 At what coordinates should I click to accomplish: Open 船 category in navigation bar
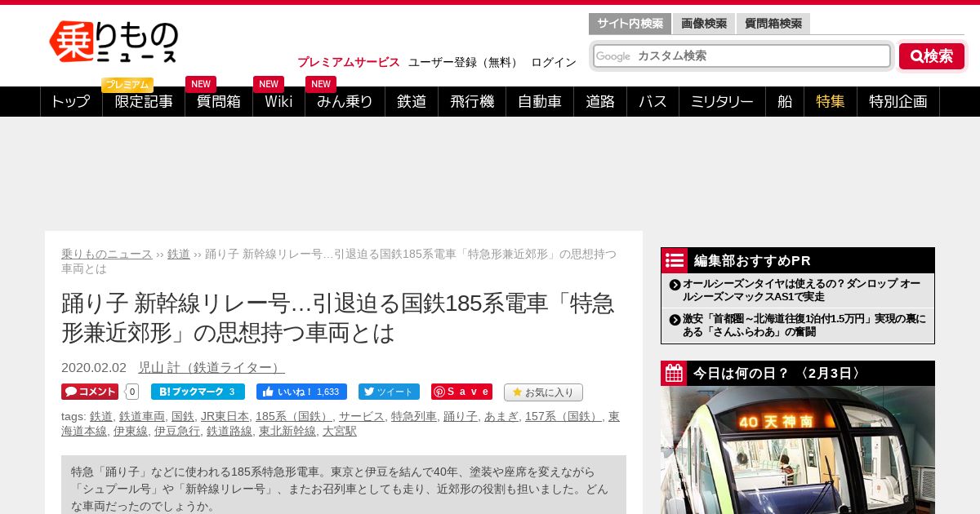[785, 101]
